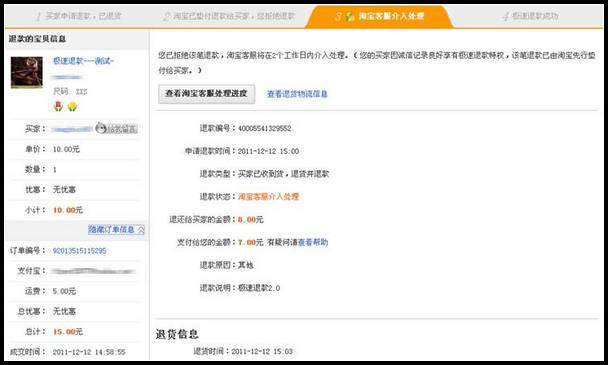608x365 pixels.
Task: Select step 3 淘宝客服介入处理 tab
Action: (379, 16)
